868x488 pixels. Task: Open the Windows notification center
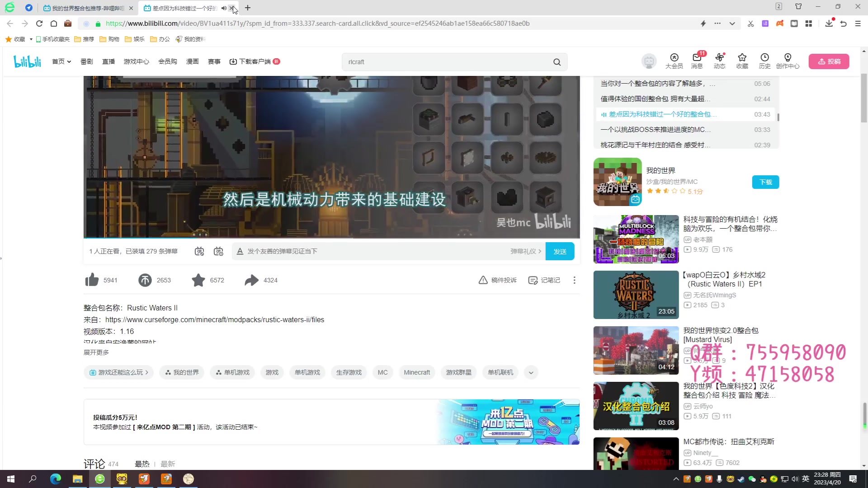tap(853, 479)
